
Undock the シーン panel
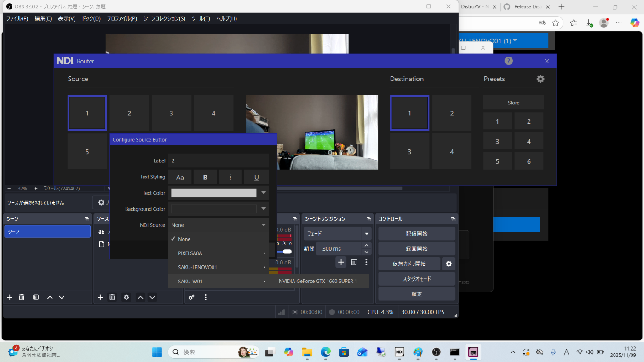87,219
